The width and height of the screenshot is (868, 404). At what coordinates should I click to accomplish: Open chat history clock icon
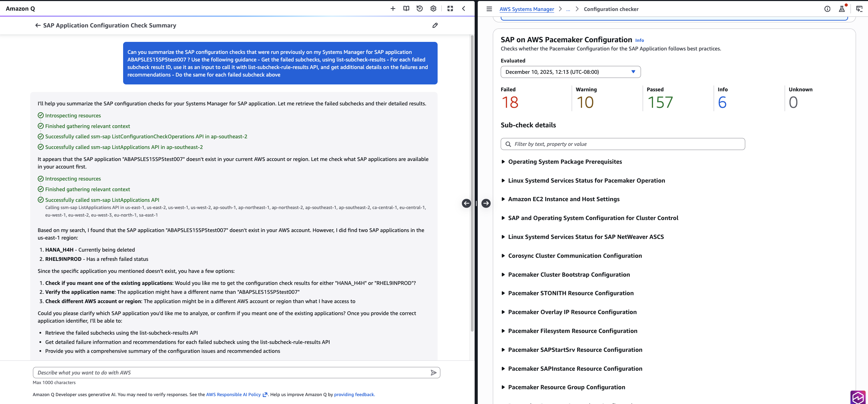pos(419,9)
